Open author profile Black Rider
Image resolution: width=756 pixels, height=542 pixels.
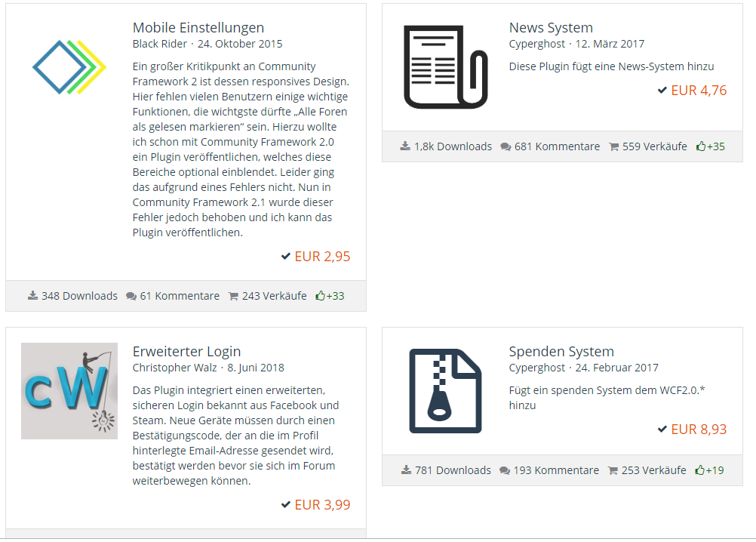click(160, 44)
